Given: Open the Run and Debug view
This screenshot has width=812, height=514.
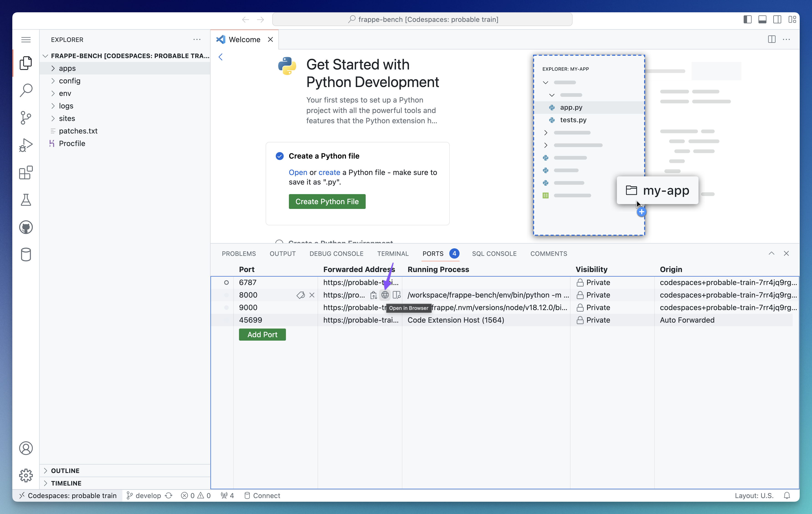Looking at the screenshot, I should pyautogui.click(x=26, y=145).
